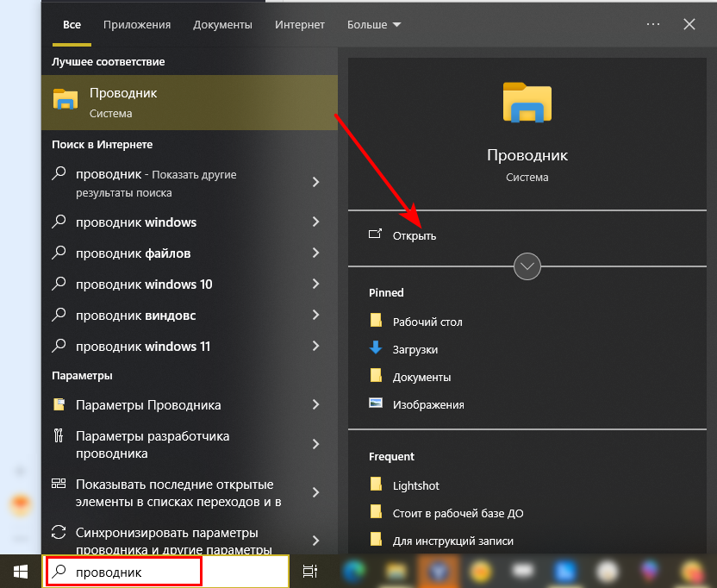Screen dimensions: 717x588
Task: Choose the проводник файлов web suggestion
Action: pyautogui.click(x=134, y=253)
